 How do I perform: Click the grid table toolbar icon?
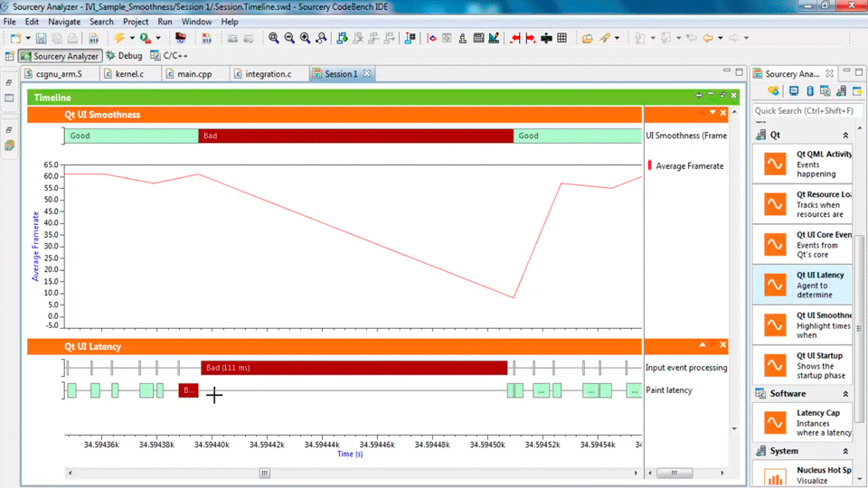click(561, 38)
